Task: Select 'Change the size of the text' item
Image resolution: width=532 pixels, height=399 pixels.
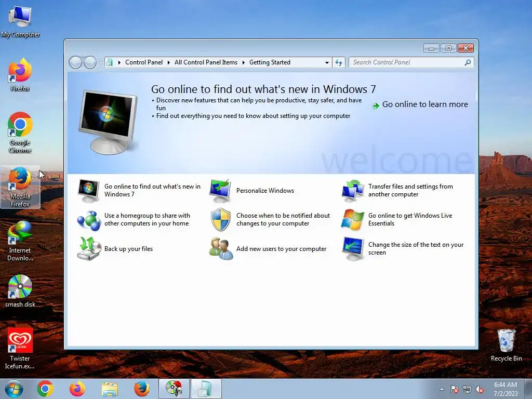Action: [403, 249]
